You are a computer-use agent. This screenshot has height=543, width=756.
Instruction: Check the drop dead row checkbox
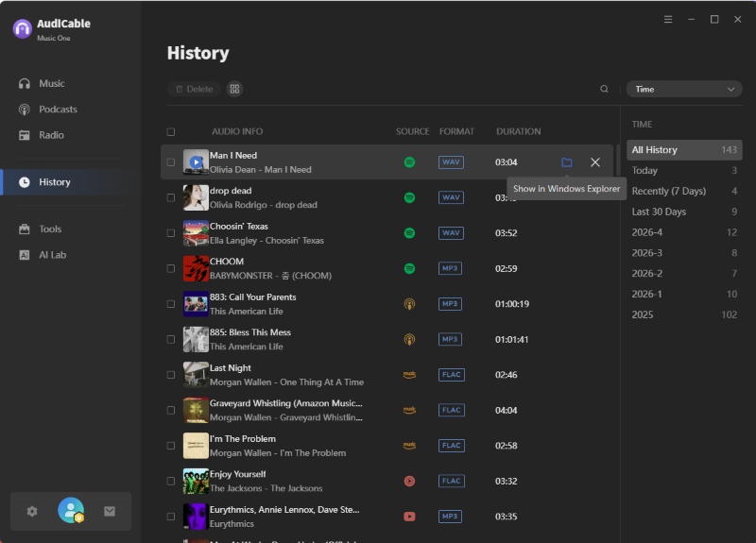click(x=171, y=197)
